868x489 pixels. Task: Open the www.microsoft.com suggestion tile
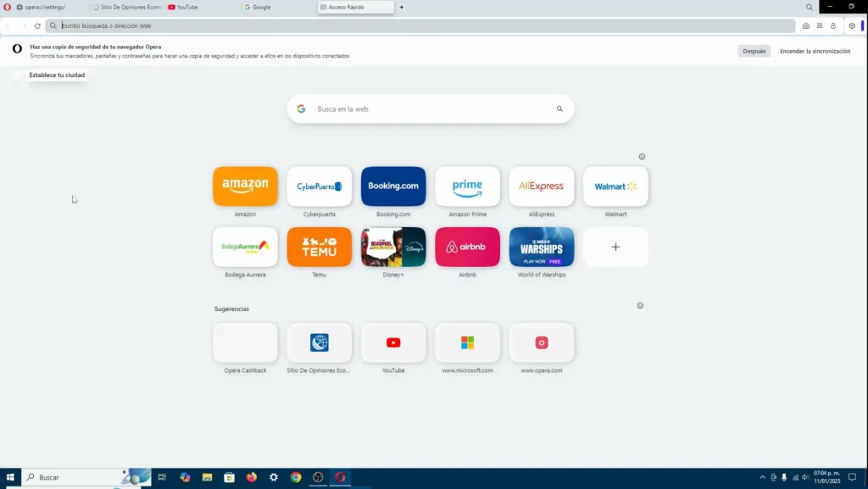pos(468,343)
